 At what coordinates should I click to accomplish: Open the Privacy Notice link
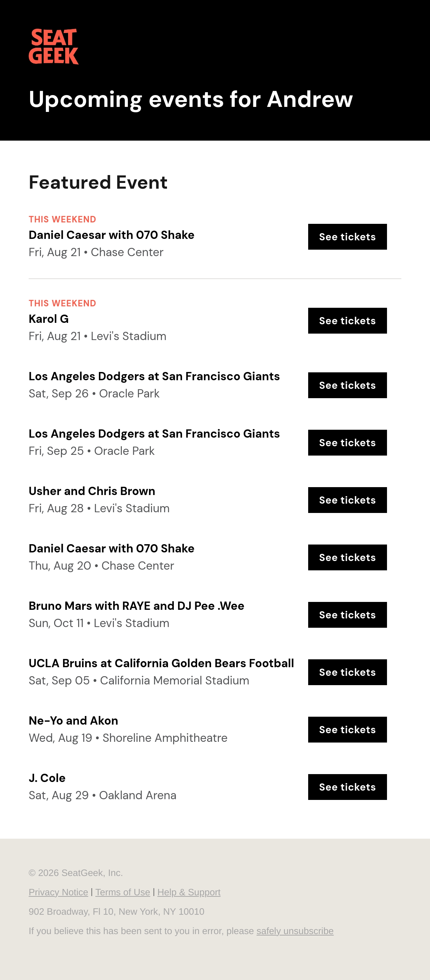tap(58, 892)
